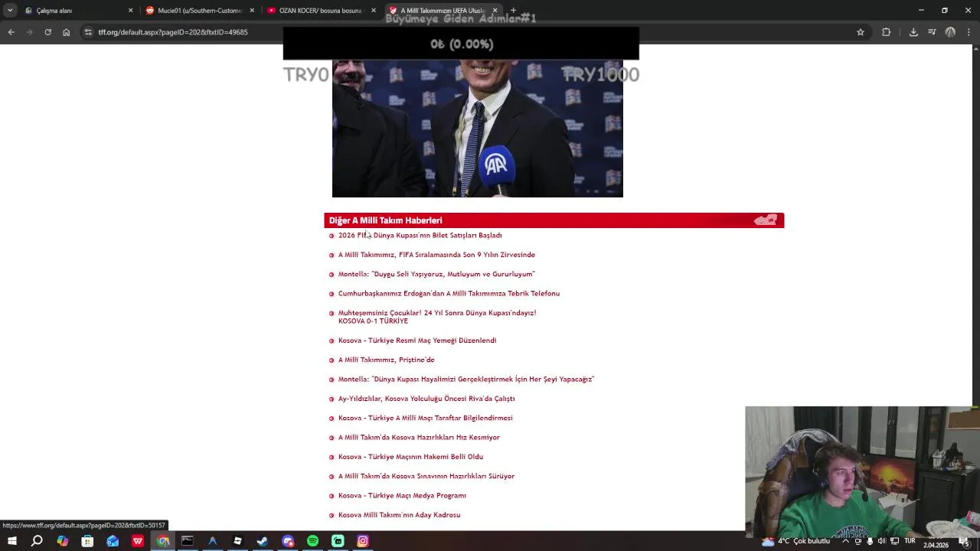
Task: Open Kosova - Türkiye Maçının Hakemi Belli Oldu
Action: [x=410, y=457]
